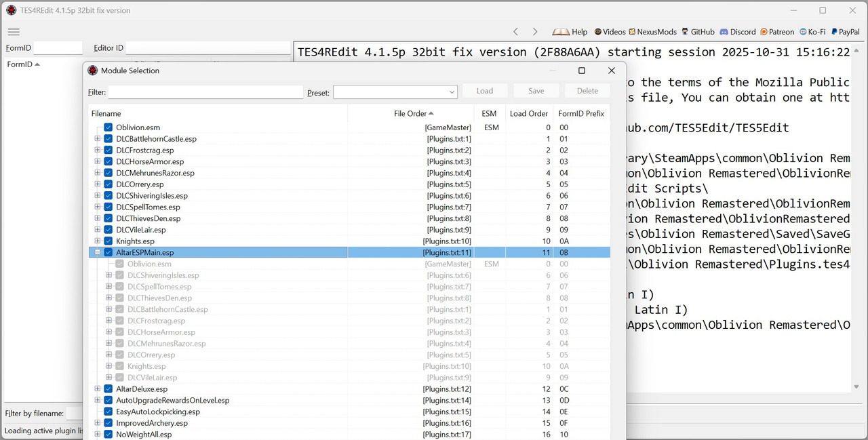The height and width of the screenshot is (440, 868).
Task: Go back with the left arrow
Action: click(515, 32)
